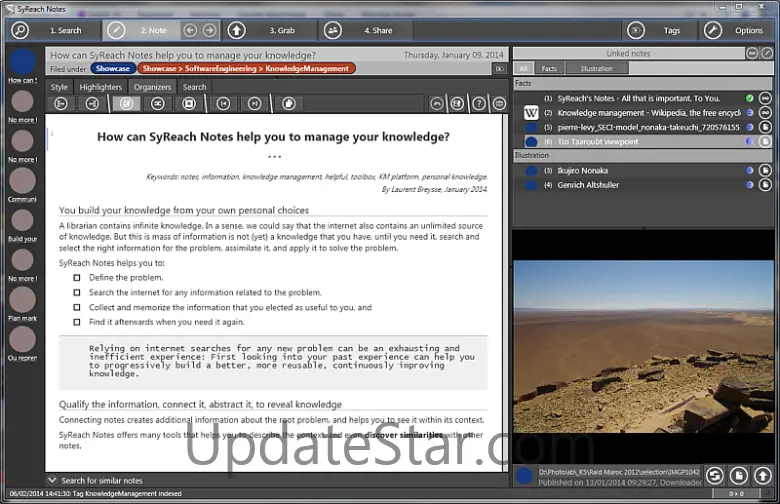Collapse the Facts group header in linked notes
780x504 pixels.
[x=525, y=84]
